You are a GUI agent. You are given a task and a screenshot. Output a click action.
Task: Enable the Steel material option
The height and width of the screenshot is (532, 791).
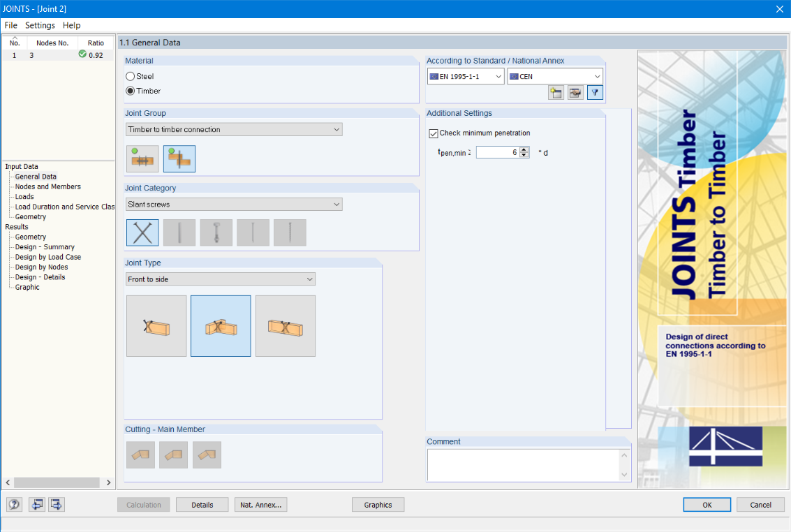pyautogui.click(x=130, y=76)
